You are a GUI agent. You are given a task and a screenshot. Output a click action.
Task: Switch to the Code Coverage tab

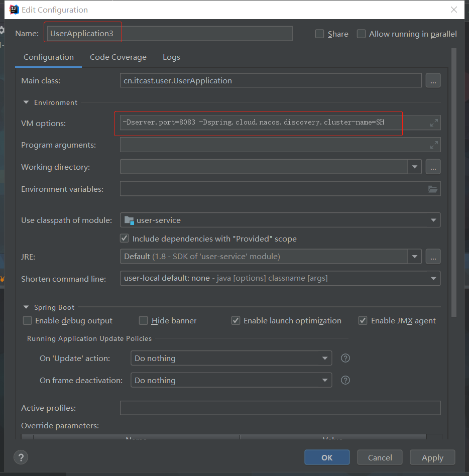pyautogui.click(x=118, y=57)
